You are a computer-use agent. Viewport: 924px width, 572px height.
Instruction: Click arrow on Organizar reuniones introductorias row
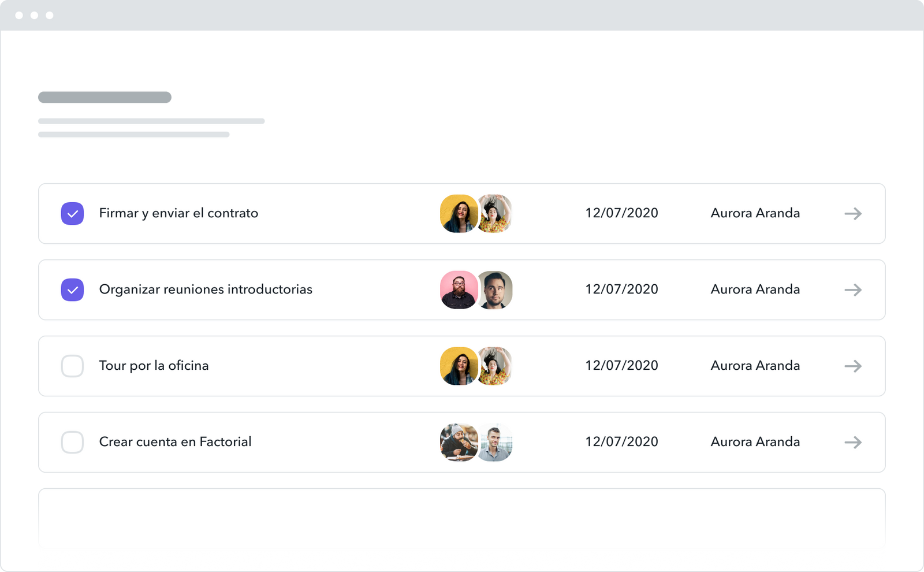tap(853, 290)
